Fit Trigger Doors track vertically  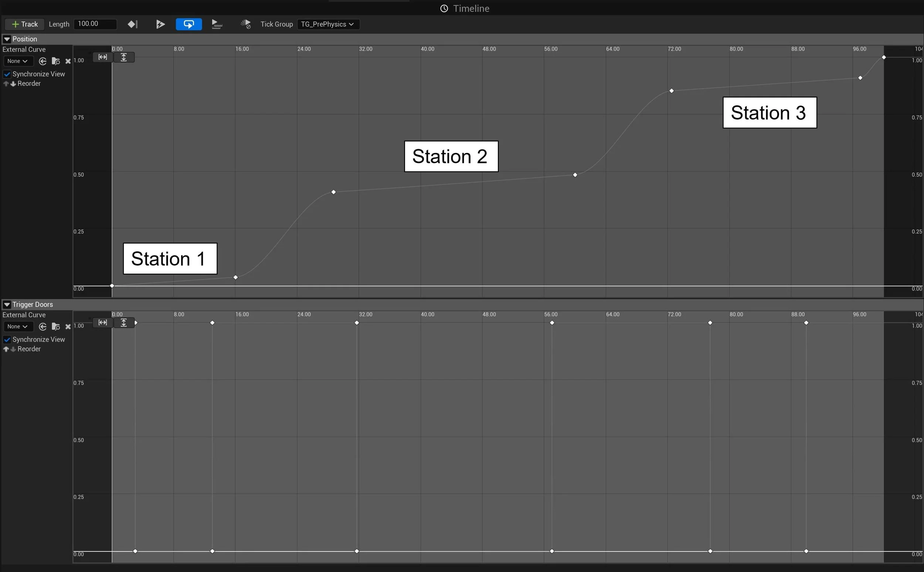click(x=124, y=323)
